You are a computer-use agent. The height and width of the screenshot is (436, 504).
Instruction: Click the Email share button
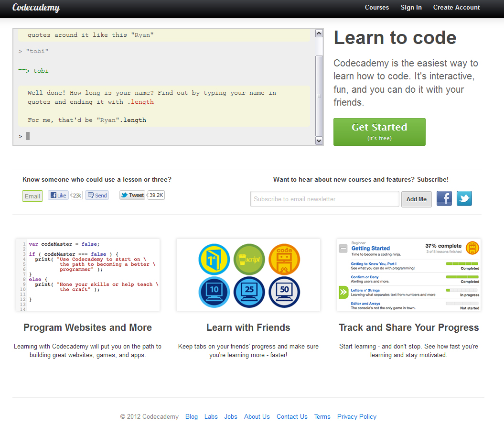tap(32, 196)
